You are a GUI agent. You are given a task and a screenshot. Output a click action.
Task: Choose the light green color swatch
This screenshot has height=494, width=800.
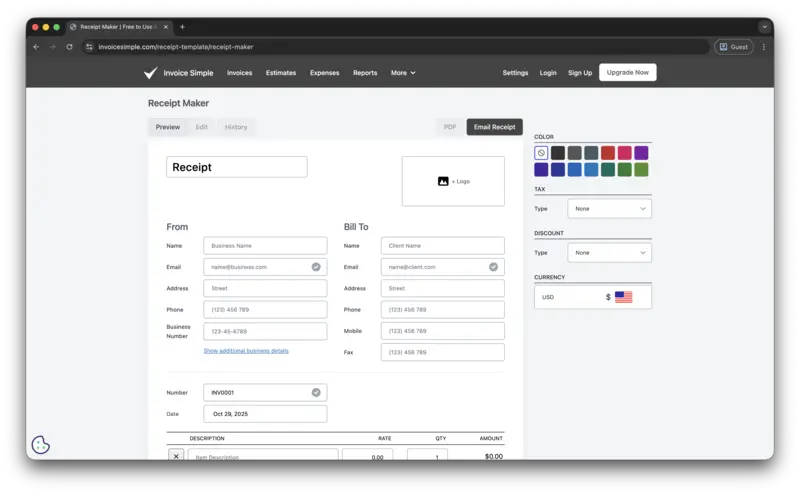(x=641, y=169)
